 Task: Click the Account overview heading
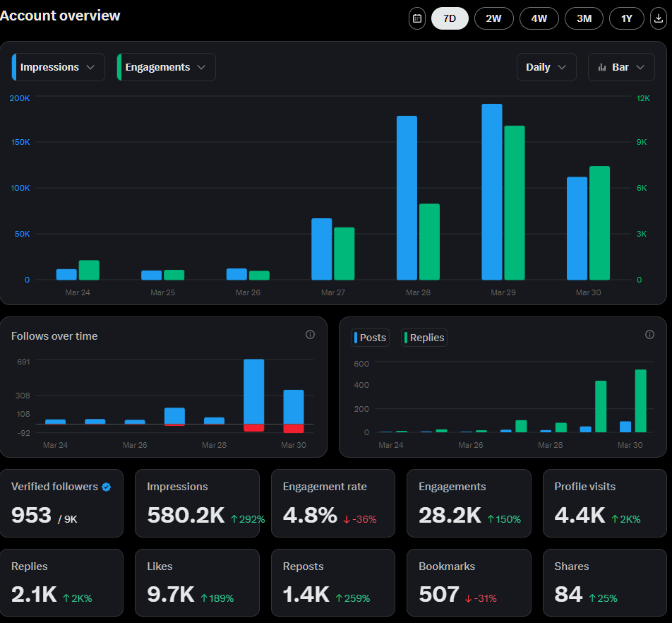tap(60, 16)
